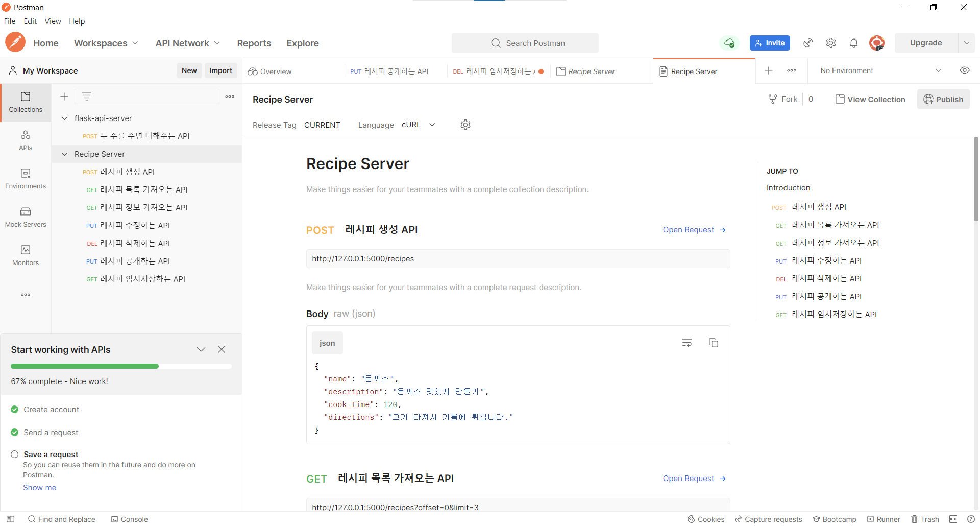The image size is (980, 526).
Task: Open Settings gear in the header
Action: click(831, 43)
